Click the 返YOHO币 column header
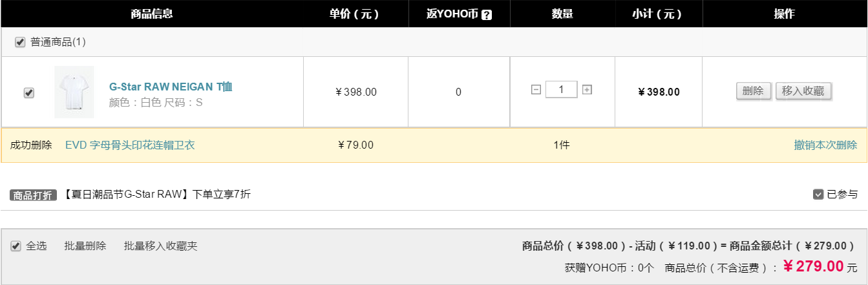 point(460,14)
